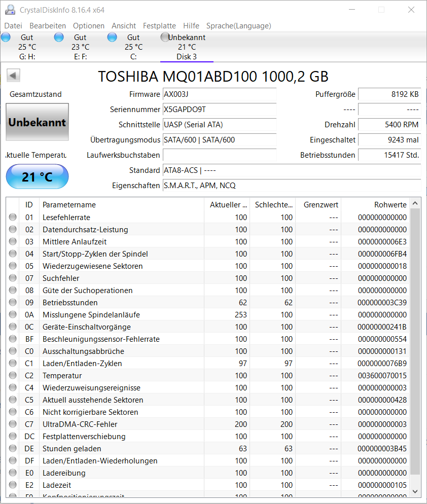Screen dimensions: 427x504
Task: Select the Disk 3 tab
Action: (187, 47)
